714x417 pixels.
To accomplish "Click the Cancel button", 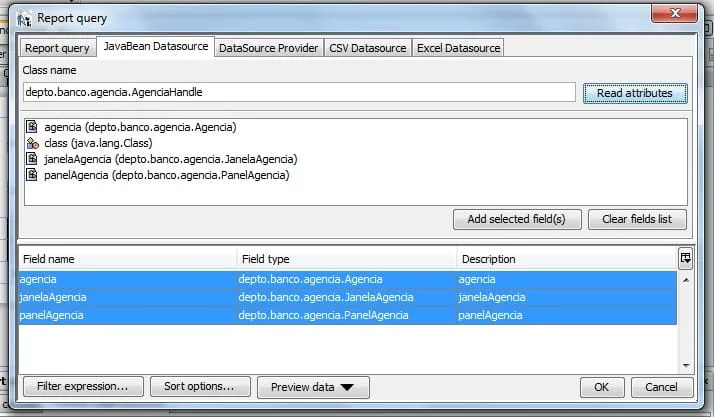I will coord(662,387).
